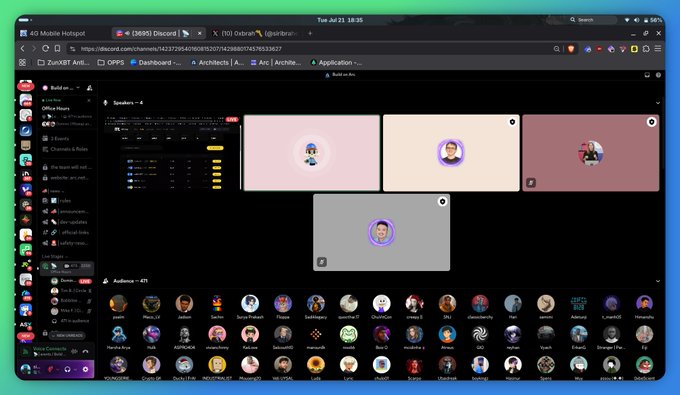Disconnect from voice with the hang-up icon

click(85, 351)
